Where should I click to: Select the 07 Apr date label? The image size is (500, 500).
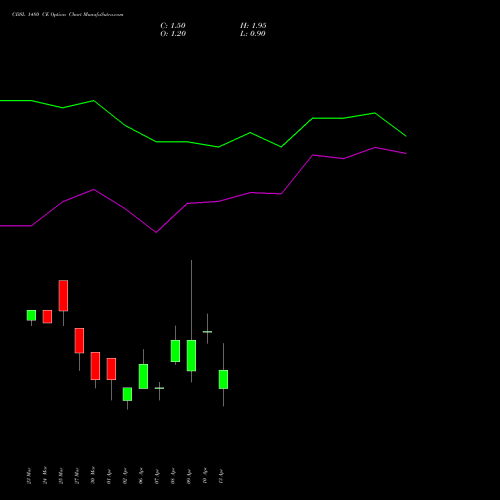pos(157,476)
